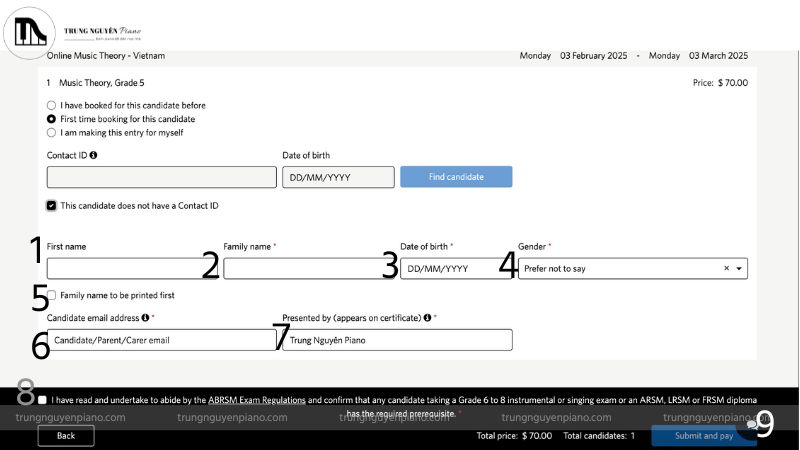Select 'I am making this entry for myself'
Image resolution: width=800 pixels, height=450 pixels.
coord(51,132)
